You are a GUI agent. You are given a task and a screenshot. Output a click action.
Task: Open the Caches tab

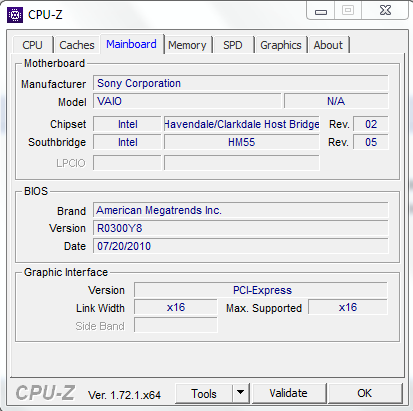(77, 45)
